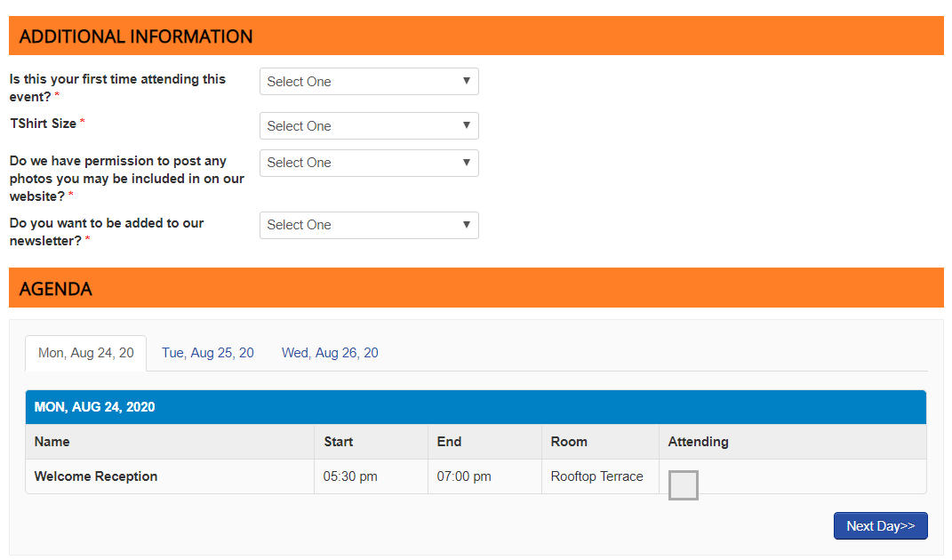Open the first time attending dropdown

(369, 82)
